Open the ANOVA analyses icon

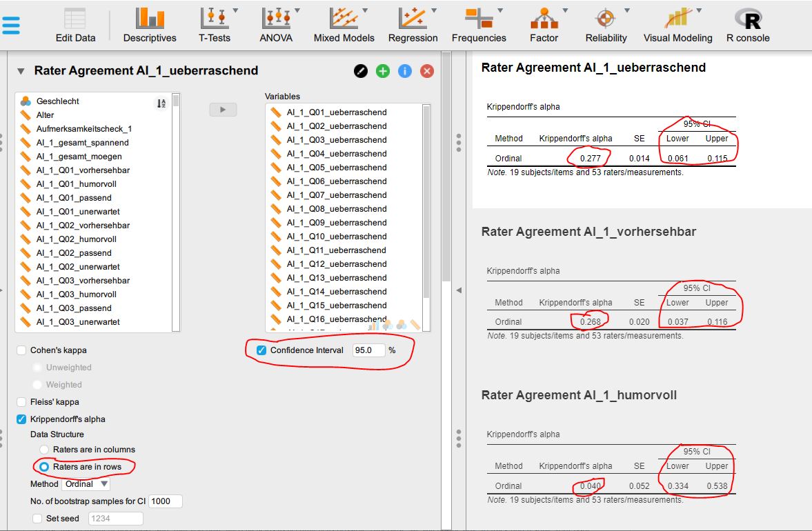click(275, 21)
